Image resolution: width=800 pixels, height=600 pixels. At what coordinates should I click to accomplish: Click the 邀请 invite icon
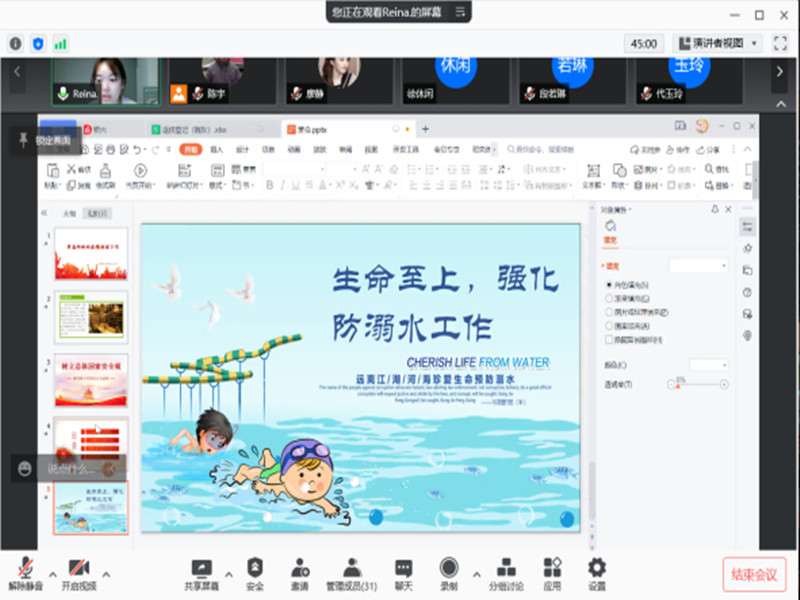[x=299, y=568]
